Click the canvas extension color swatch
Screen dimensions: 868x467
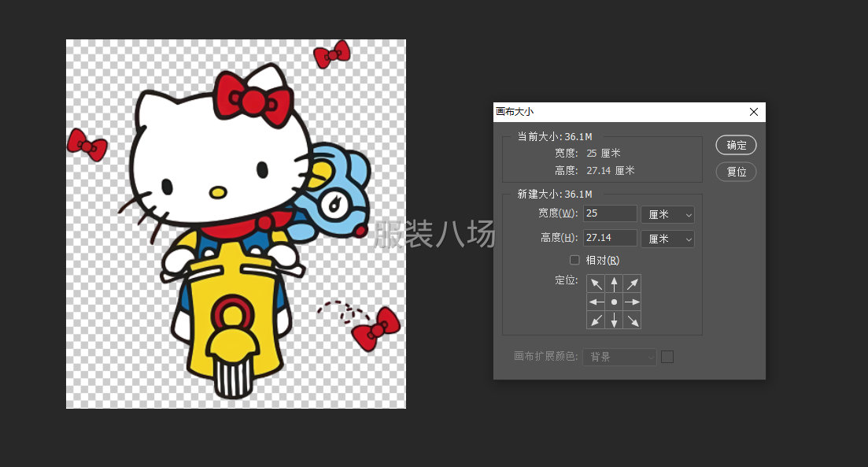pos(667,357)
